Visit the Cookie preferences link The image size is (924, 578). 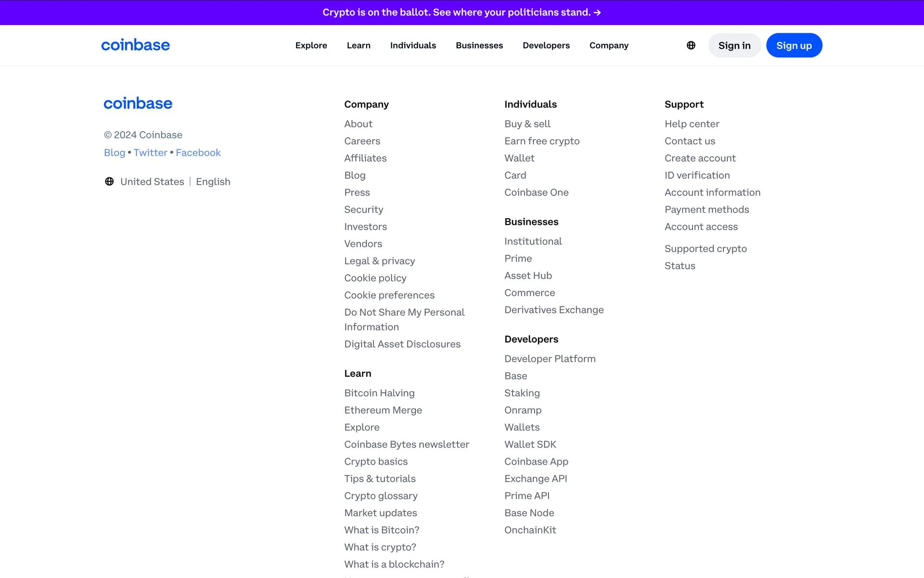pos(389,295)
